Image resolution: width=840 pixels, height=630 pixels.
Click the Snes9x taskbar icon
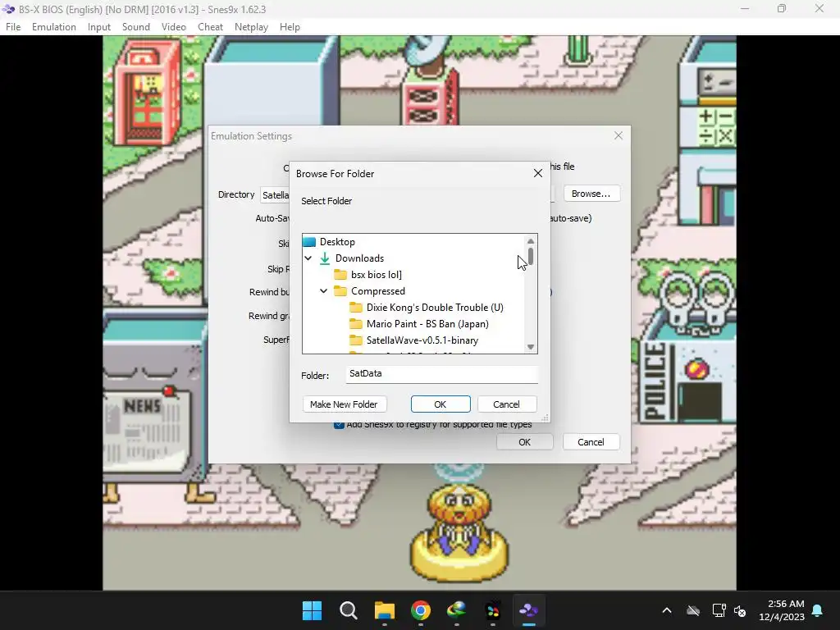pos(529,610)
